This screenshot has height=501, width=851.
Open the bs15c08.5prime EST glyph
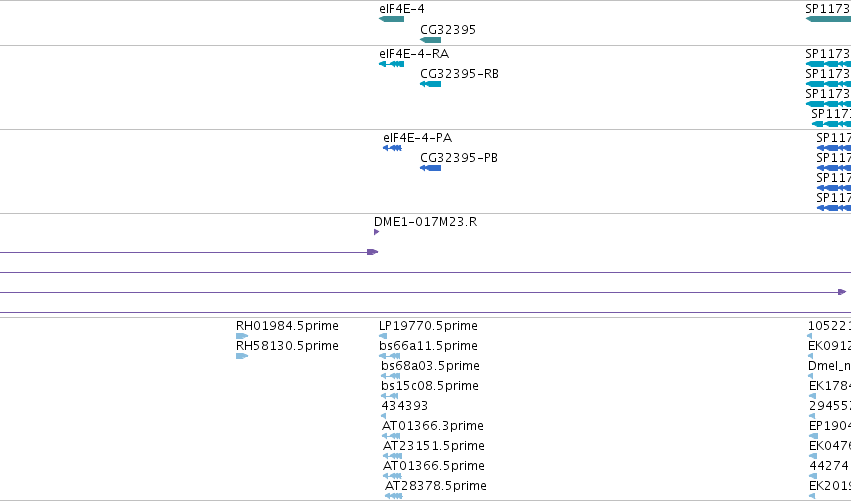tap(390, 396)
